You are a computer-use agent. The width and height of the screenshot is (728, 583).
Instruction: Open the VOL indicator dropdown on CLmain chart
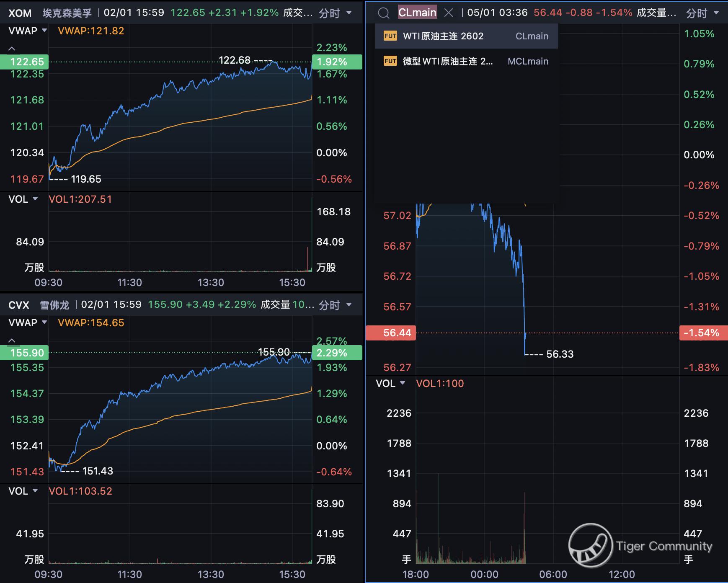390,383
